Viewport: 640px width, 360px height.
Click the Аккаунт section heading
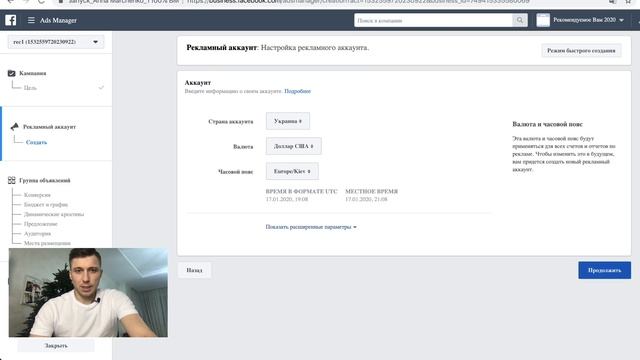(x=198, y=82)
